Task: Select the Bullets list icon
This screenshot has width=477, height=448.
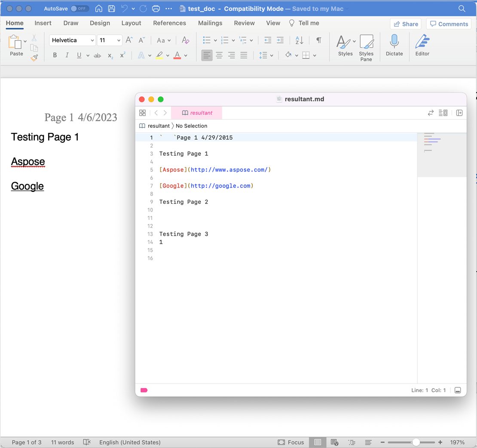Action: pos(207,40)
